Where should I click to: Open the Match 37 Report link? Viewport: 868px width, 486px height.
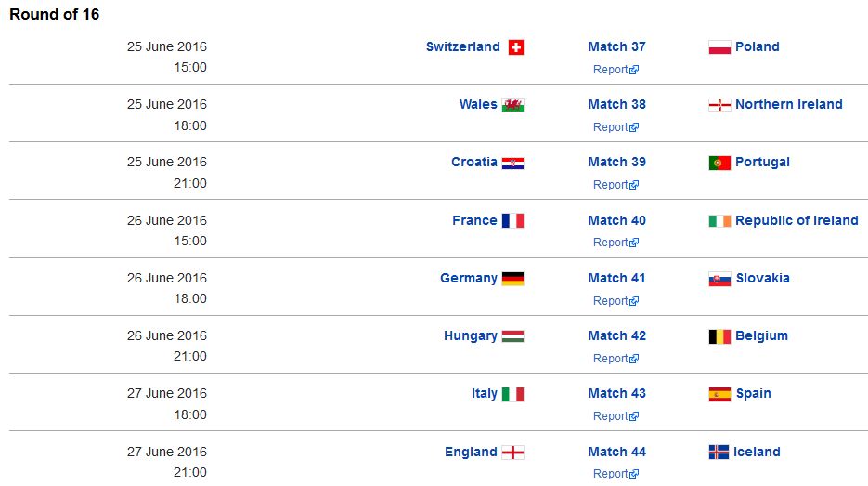pyautogui.click(x=615, y=70)
